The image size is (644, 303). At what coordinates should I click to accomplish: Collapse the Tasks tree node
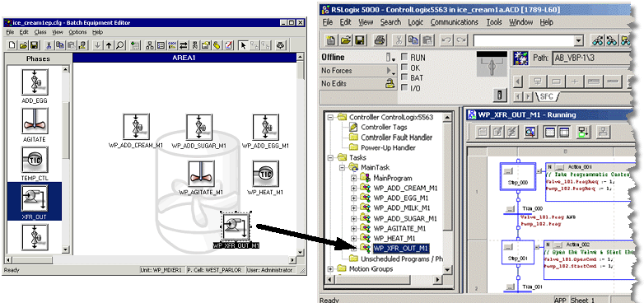330,157
